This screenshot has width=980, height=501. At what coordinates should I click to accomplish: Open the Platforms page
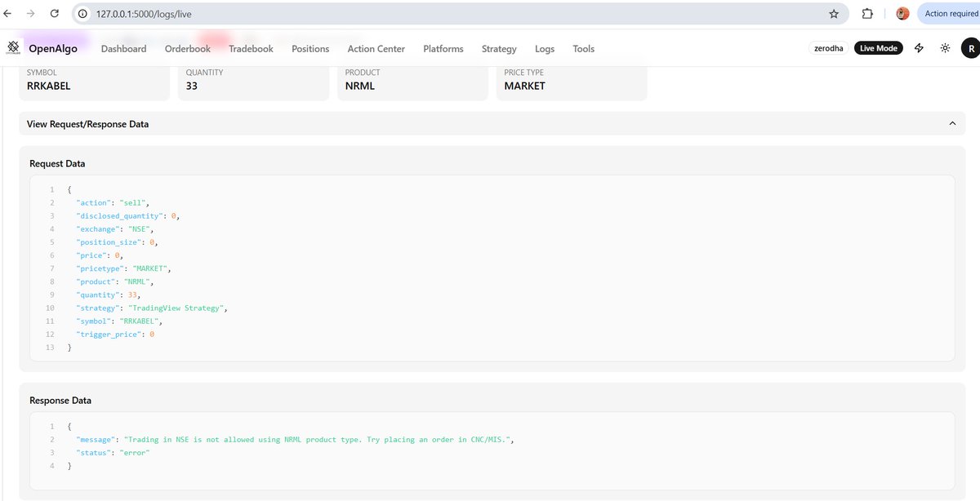pyautogui.click(x=443, y=49)
